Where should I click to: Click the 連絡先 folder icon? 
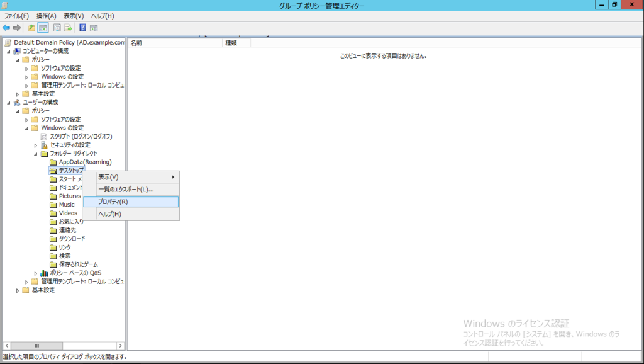pos(53,230)
